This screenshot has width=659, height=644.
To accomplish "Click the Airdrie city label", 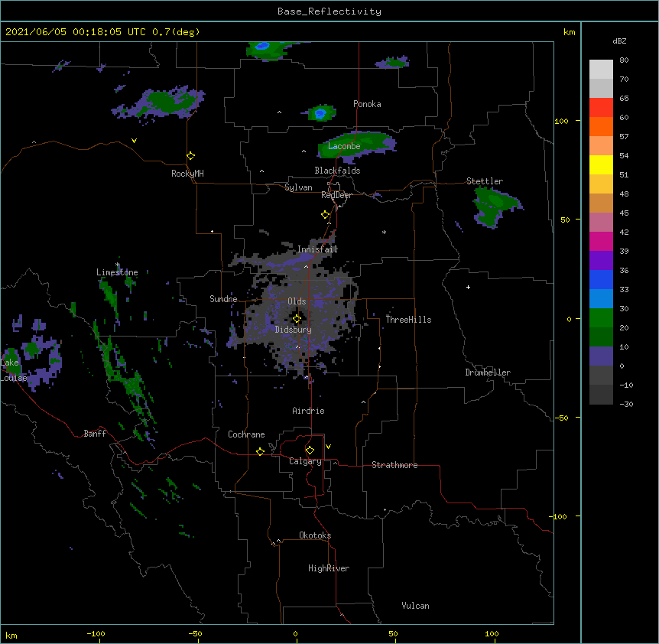I will point(308,411).
